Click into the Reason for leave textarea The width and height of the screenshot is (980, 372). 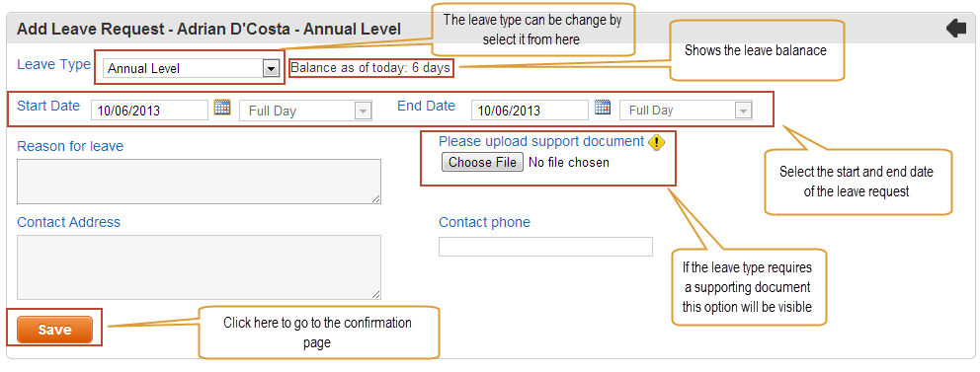[199, 181]
